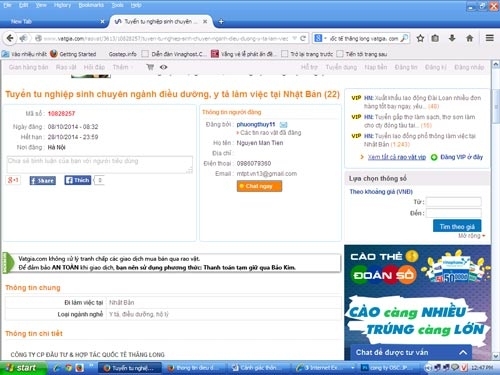This screenshot has width=500, height=375.
Task: Click the shopping cart icon on Vatgia bar
Action: [x=150, y=67]
